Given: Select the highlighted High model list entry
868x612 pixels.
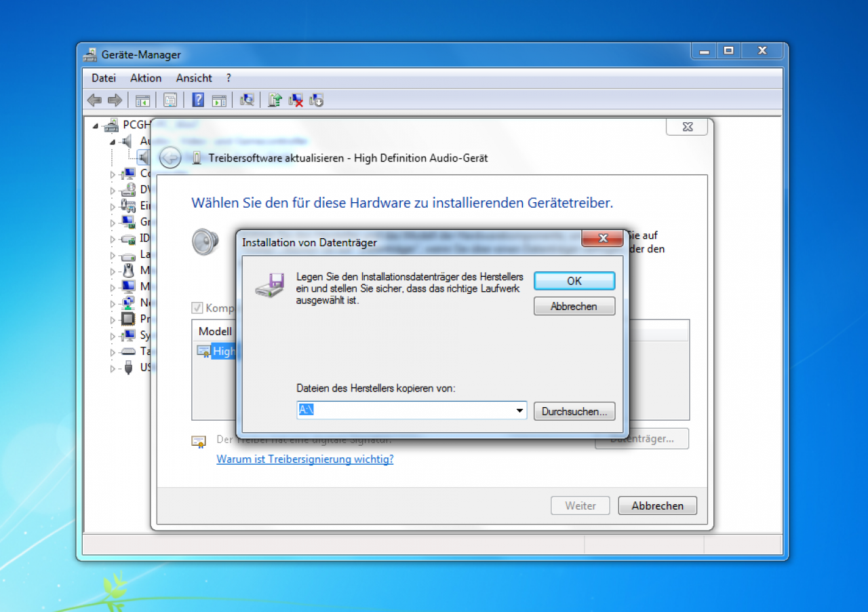Looking at the screenshot, I should click(x=224, y=351).
